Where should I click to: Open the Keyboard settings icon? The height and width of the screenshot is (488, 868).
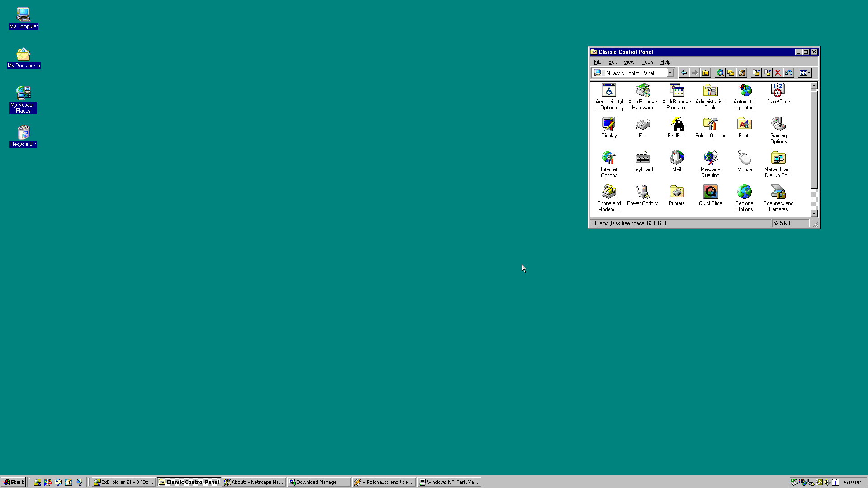click(x=642, y=161)
